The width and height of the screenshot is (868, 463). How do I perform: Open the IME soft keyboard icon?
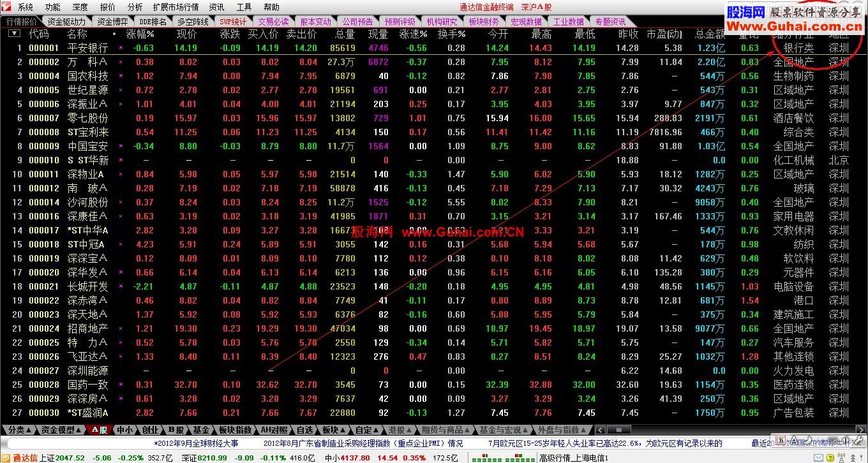[x=833, y=441]
